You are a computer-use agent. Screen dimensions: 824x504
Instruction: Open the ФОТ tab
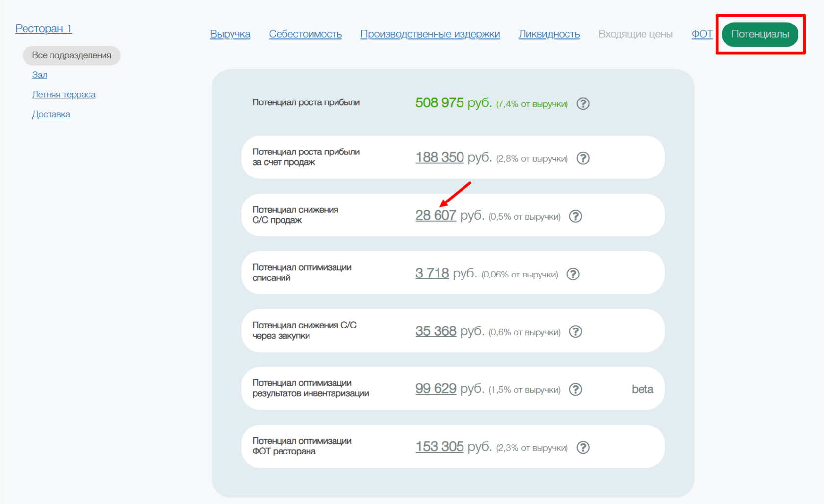tap(701, 34)
